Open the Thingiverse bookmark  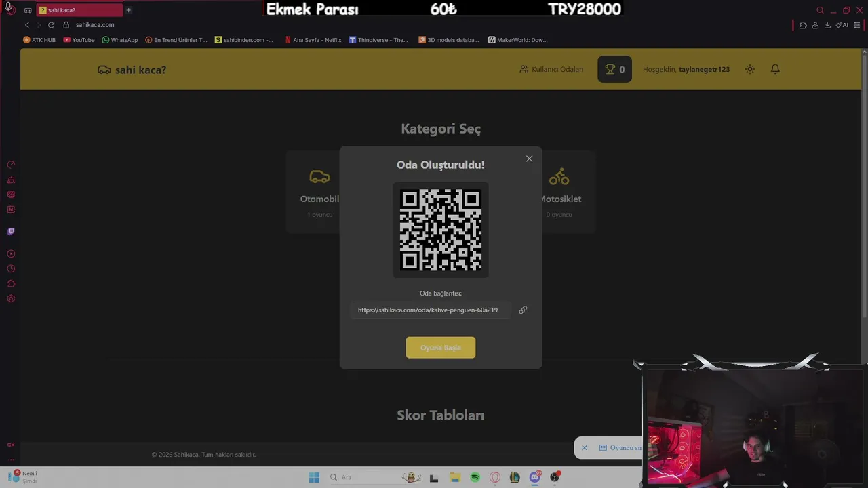coord(378,40)
